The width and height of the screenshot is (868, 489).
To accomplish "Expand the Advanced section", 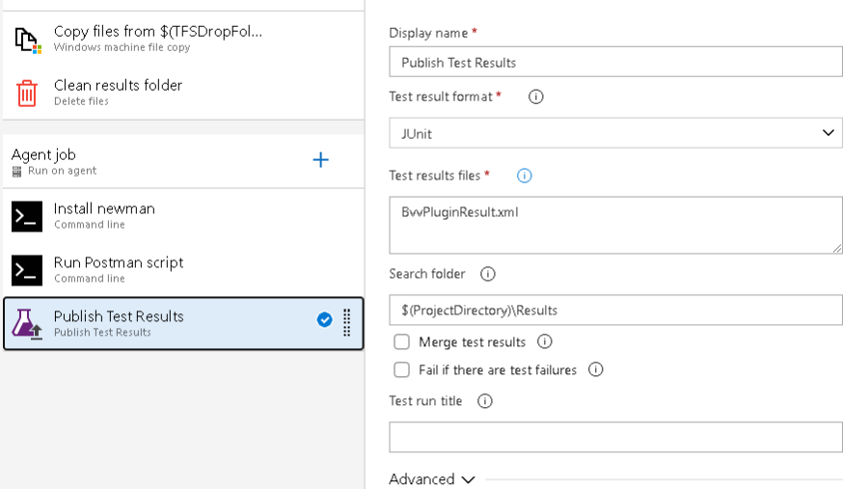I will 432,479.
